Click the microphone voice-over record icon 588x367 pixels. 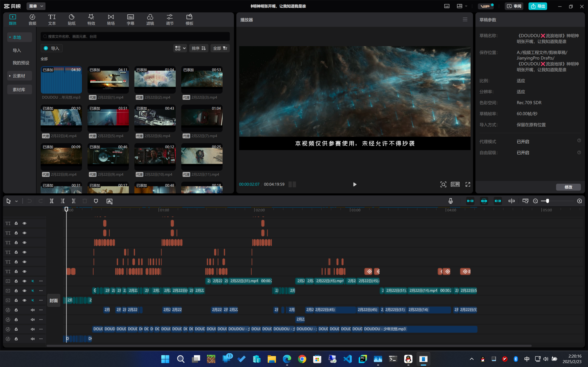point(450,201)
